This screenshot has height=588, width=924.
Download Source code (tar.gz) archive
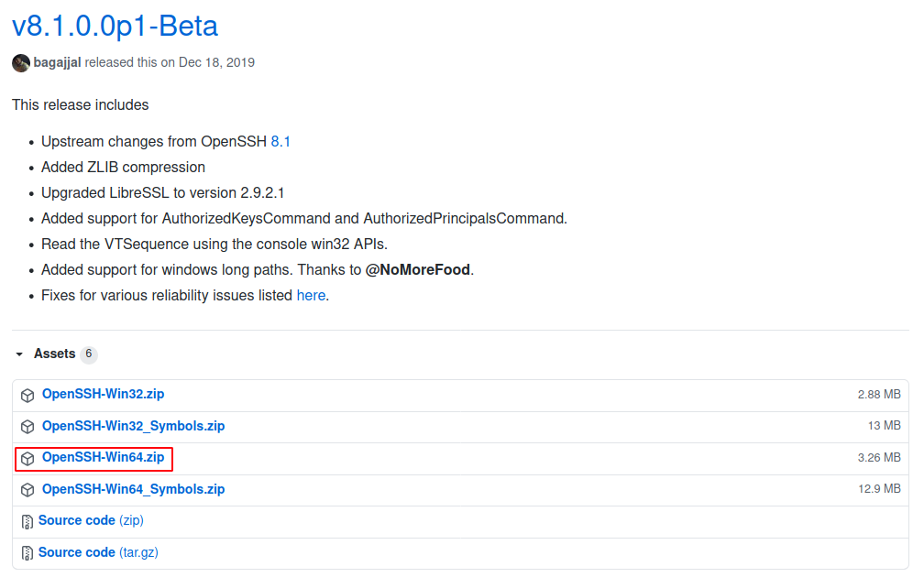pos(91,552)
